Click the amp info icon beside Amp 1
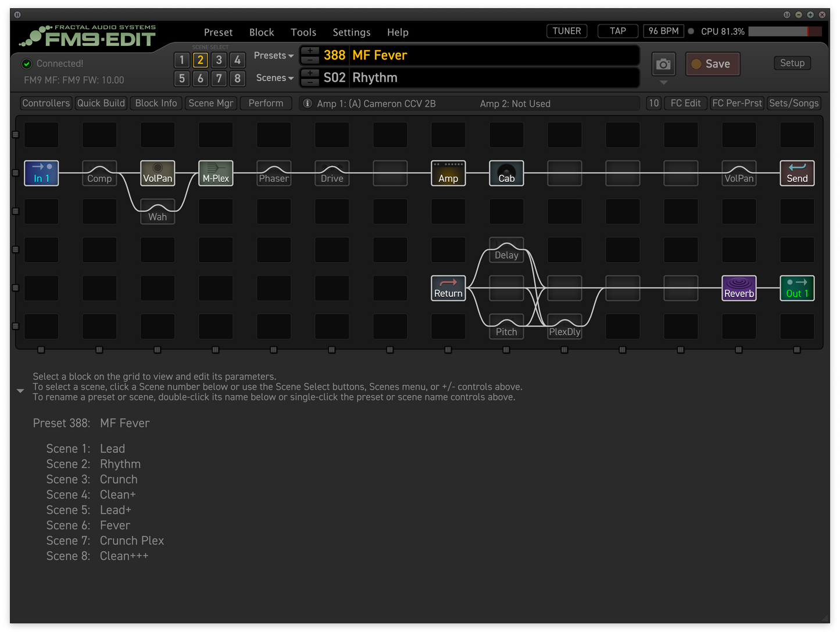840x635 pixels. tap(308, 103)
